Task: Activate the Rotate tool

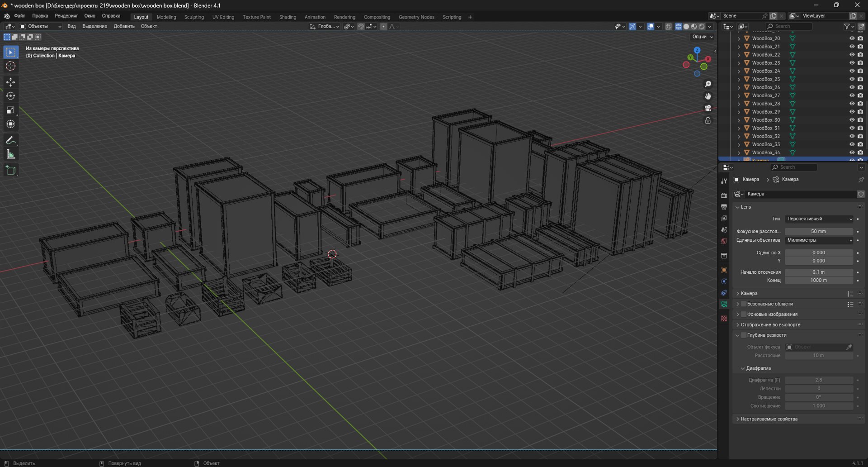Action: pyautogui.click(x=10, y=96)
